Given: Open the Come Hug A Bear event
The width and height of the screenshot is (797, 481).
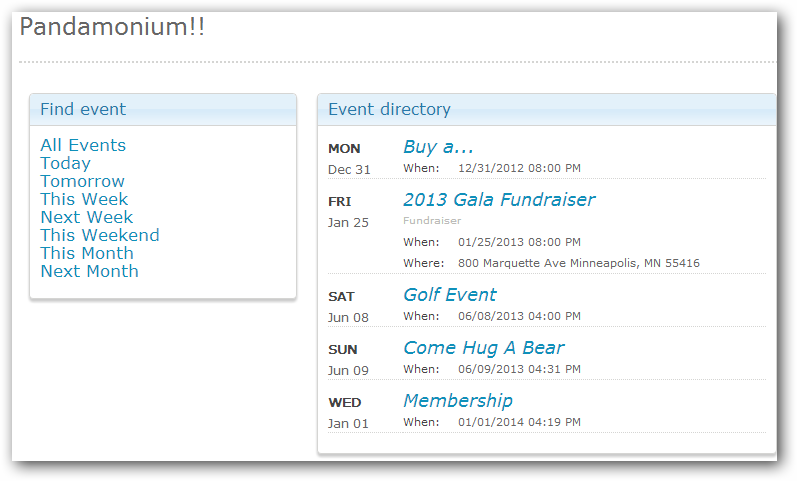Looking at the screenshot, I should 483,348.
